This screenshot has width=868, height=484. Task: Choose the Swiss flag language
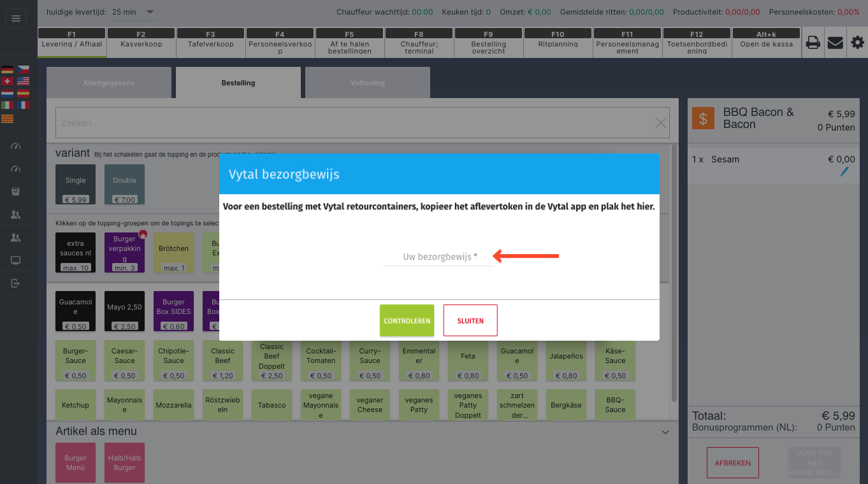coord(8,82)
